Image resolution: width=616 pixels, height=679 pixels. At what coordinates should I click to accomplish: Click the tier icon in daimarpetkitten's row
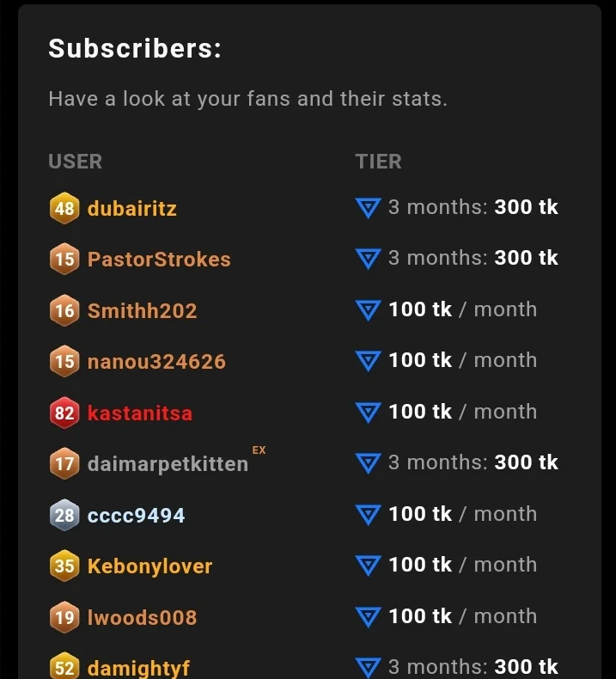click(x=368, y=463)
